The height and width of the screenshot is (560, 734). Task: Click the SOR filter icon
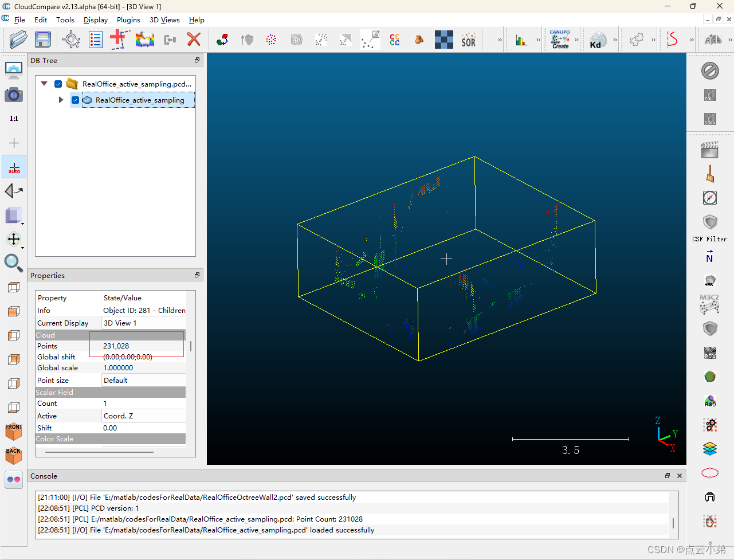(469, 40)
